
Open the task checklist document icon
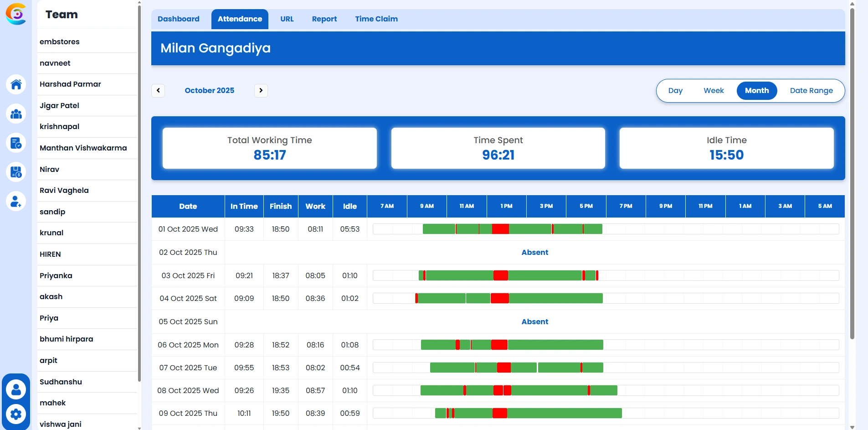pyautogui.click(x=16, y=143)
